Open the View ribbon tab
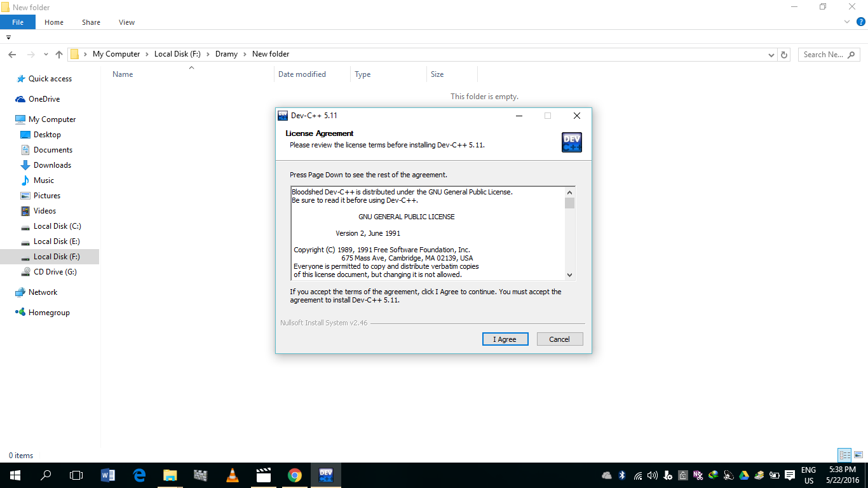 (126, 22)
